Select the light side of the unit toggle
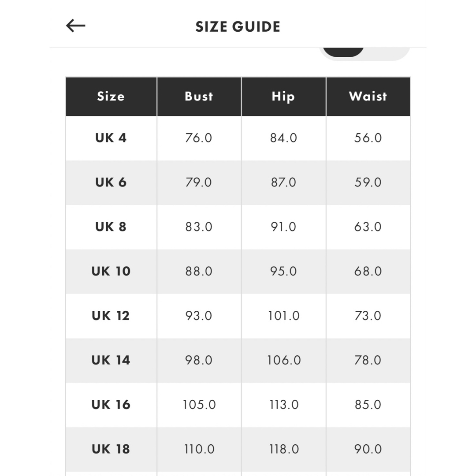 (x=387, y=53)
